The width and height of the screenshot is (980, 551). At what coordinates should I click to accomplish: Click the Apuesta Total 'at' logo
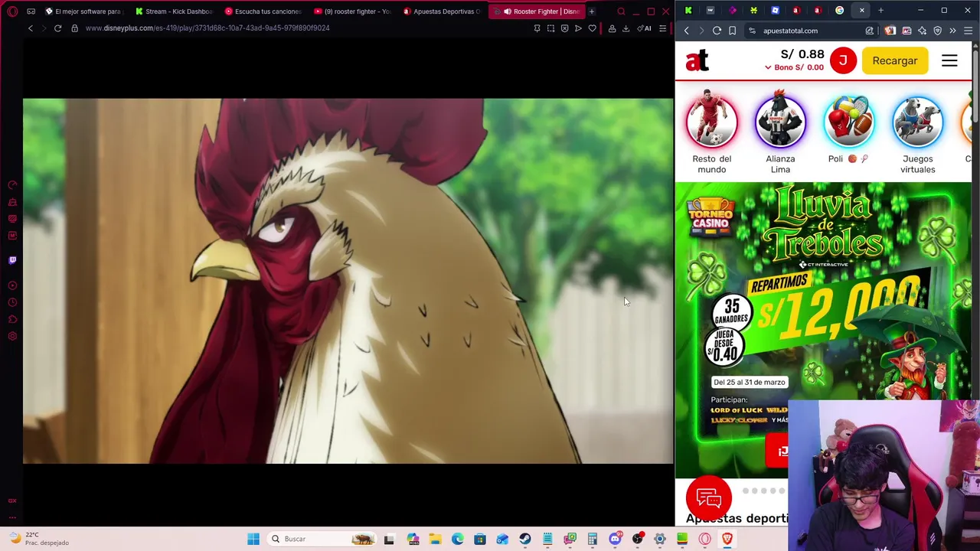(697, 60)
